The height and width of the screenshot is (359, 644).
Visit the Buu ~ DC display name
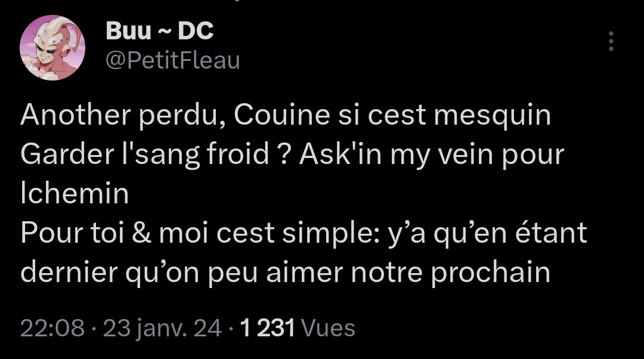pyautogui.click(x=160, y=31)
